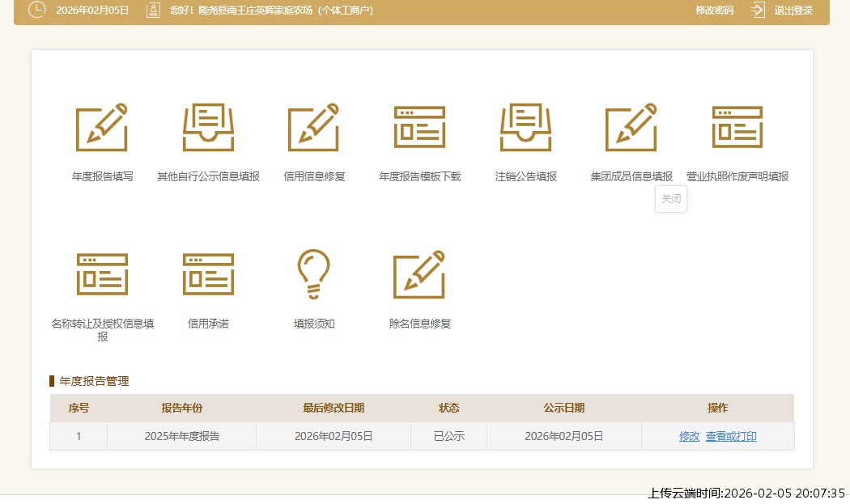Click the user badge icon beside greeting
This screenshot has width=850, height=504.
click(152, 11)
